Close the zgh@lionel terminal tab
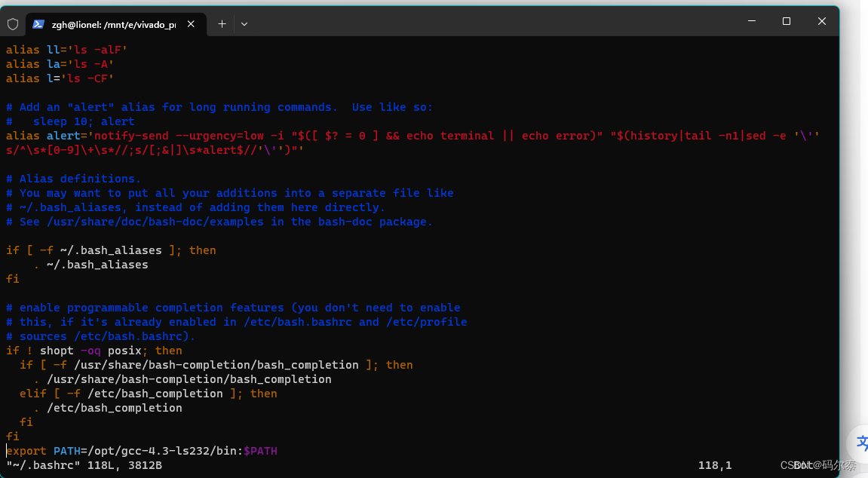Viewport: 868px width, 478px height. [191, 23]
